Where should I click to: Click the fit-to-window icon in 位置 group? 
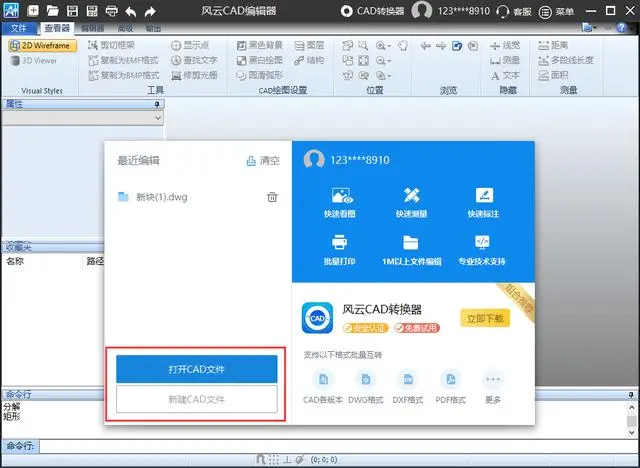(363, 60)
